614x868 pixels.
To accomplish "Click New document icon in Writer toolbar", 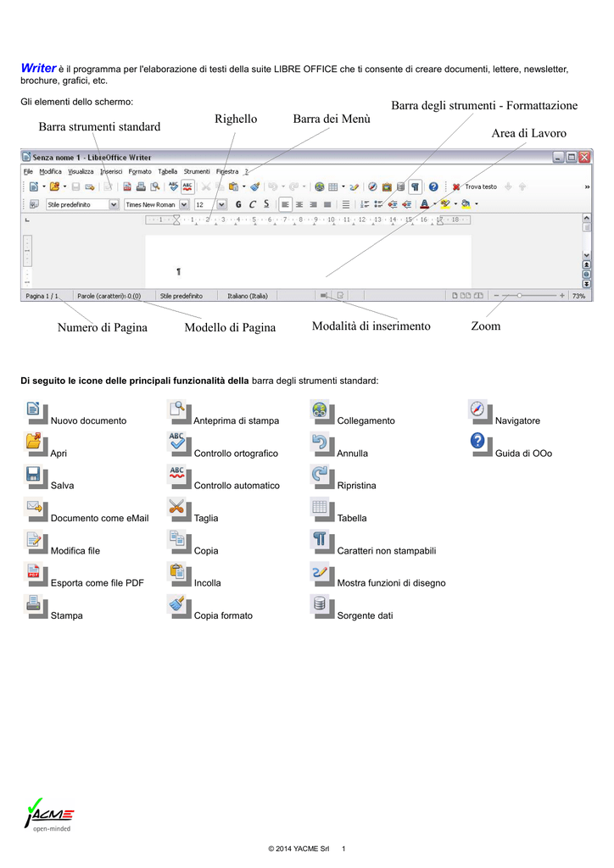I will tap(33, 186).
